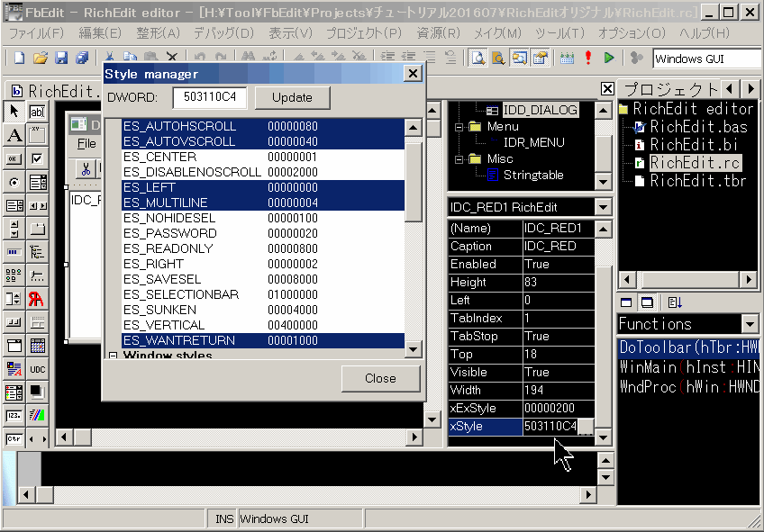Toggle ES_READONLY style in list

click(x=168, y=248)
